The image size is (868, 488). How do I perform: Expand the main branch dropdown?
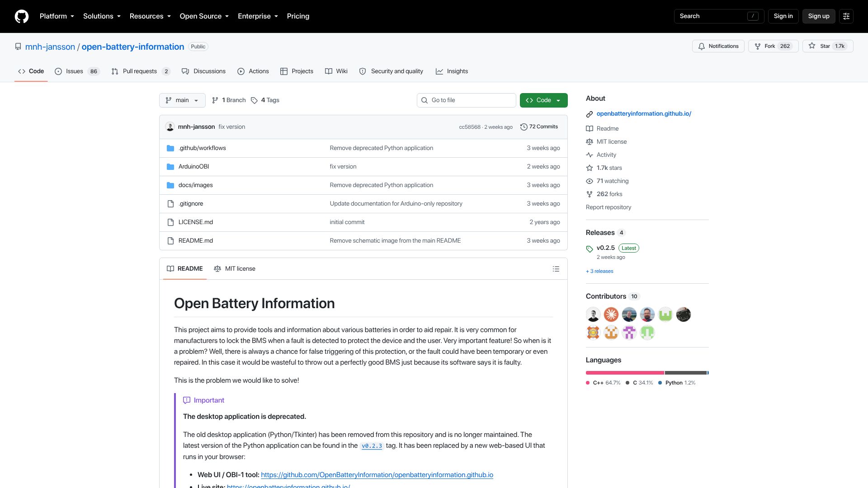[182, 100]
